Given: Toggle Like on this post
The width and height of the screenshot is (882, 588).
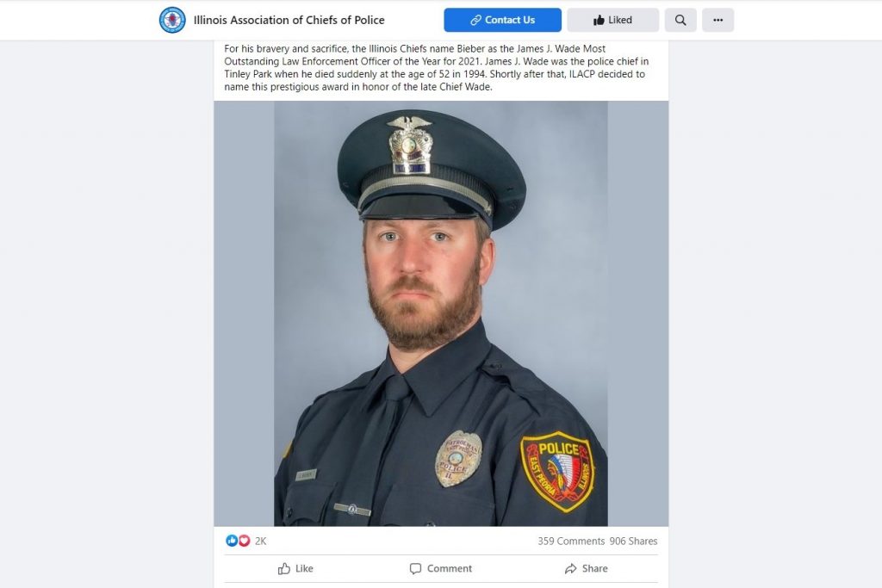Looking at the screenshot, I should coord(295,568).
